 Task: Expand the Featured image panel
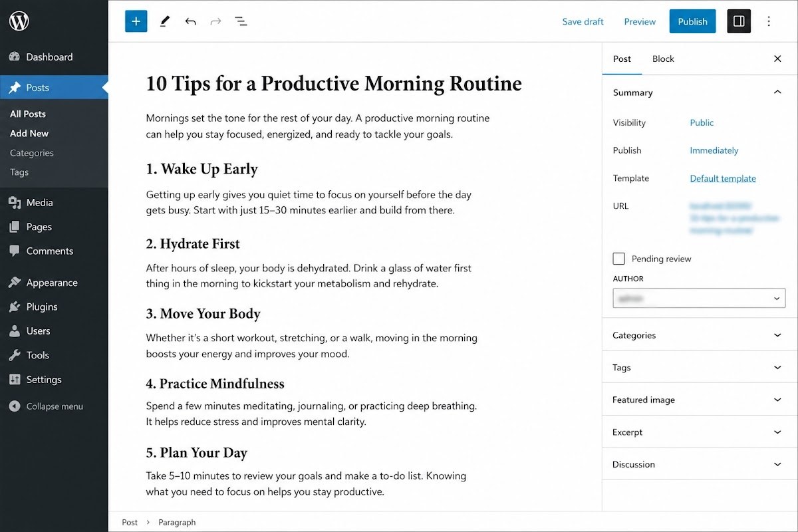[700, 400]
